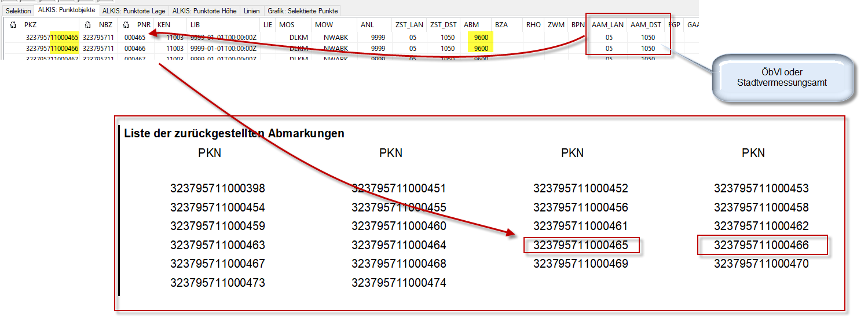Click the ÖbVI oder Stadtvermessungsamt callout
This screenshot has height=332, width=868.
click(x=781, y=78)
